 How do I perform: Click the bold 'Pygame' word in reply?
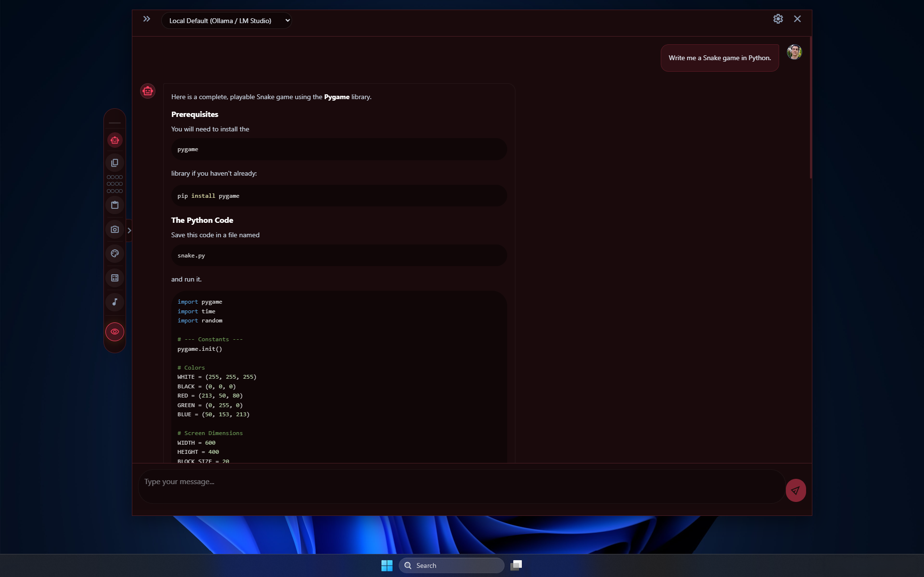337,97
